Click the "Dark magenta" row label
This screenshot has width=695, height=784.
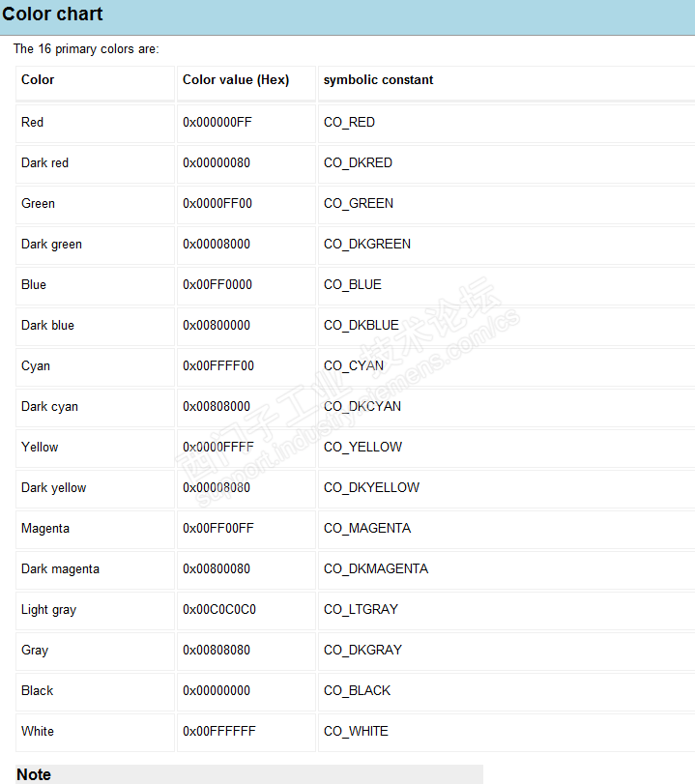coord(60,569)
